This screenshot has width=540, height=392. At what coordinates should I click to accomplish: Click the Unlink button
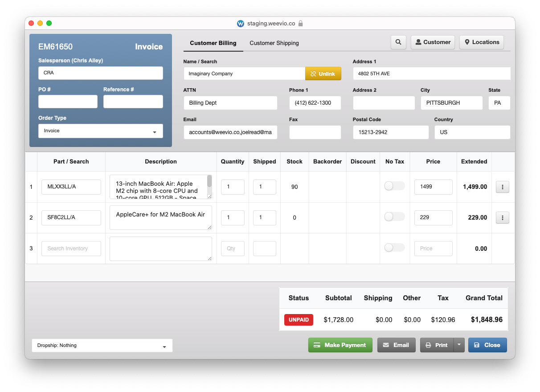tap(323, 73)
